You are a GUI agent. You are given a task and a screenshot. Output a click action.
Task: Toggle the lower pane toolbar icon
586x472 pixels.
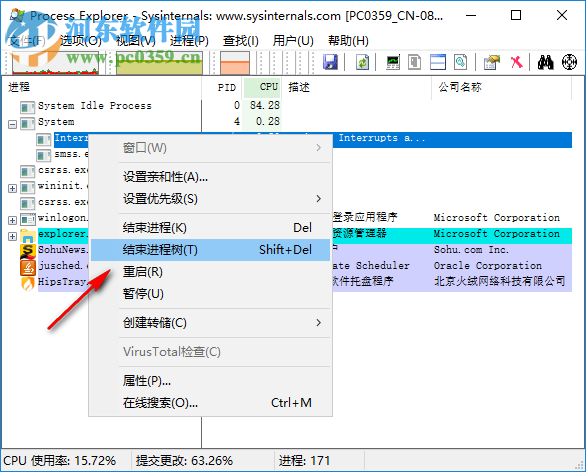coord(438,62)
